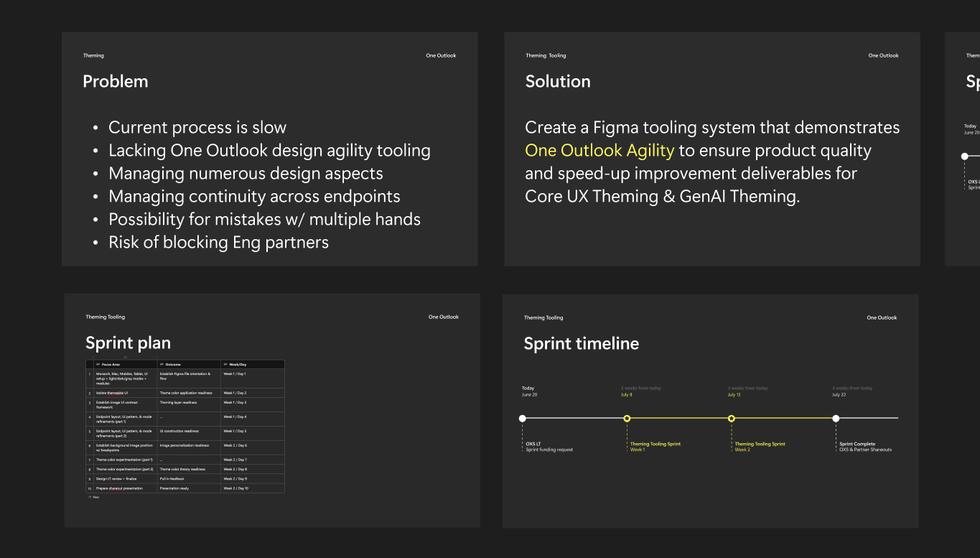980x558 pixels.
Task: Click the Week/Day column type icon
Action: coord(225,365)
